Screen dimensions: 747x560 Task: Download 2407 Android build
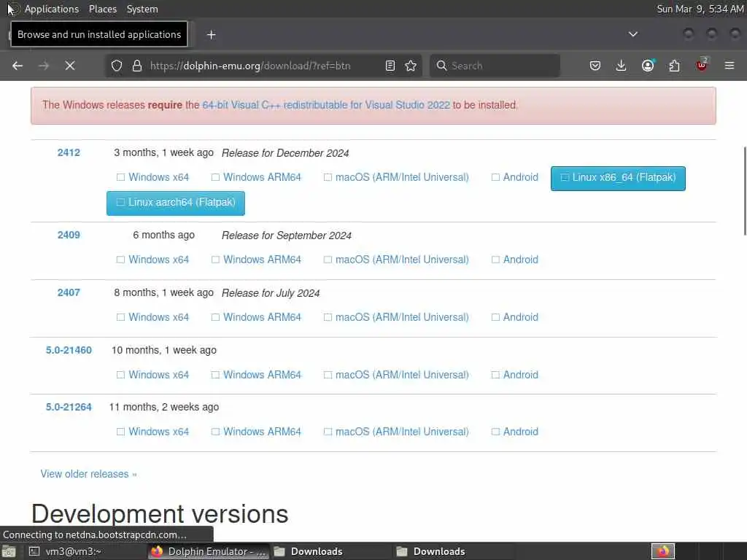tap(515, 317)
